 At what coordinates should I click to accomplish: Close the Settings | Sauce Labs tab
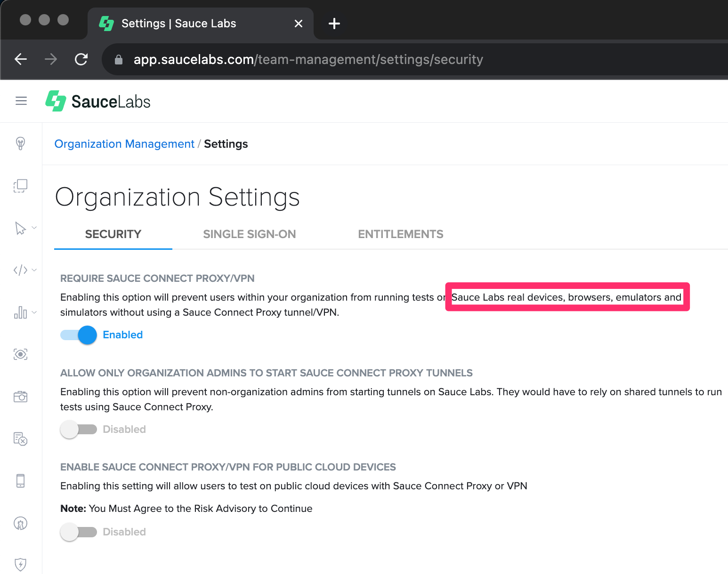[x=299, y=24]
